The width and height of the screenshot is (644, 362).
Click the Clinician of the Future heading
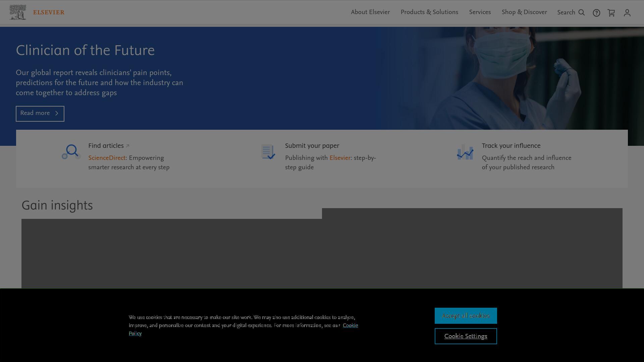85,51
